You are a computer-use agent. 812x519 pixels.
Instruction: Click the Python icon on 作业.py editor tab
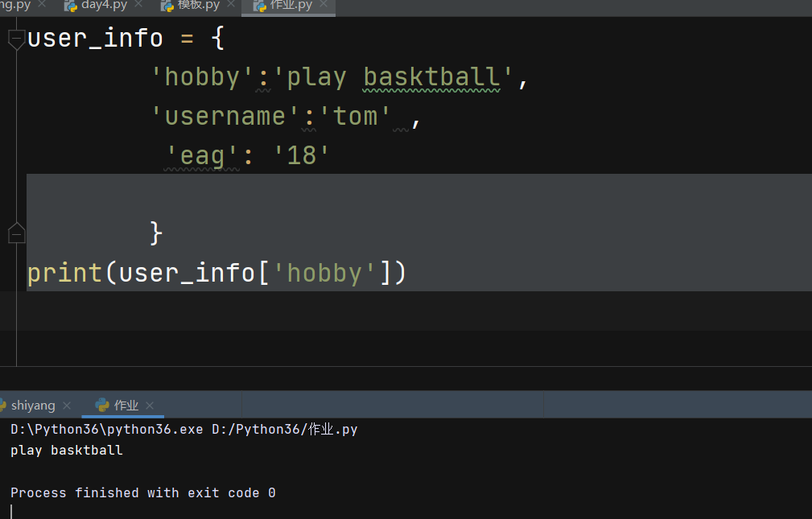point(260,6)
